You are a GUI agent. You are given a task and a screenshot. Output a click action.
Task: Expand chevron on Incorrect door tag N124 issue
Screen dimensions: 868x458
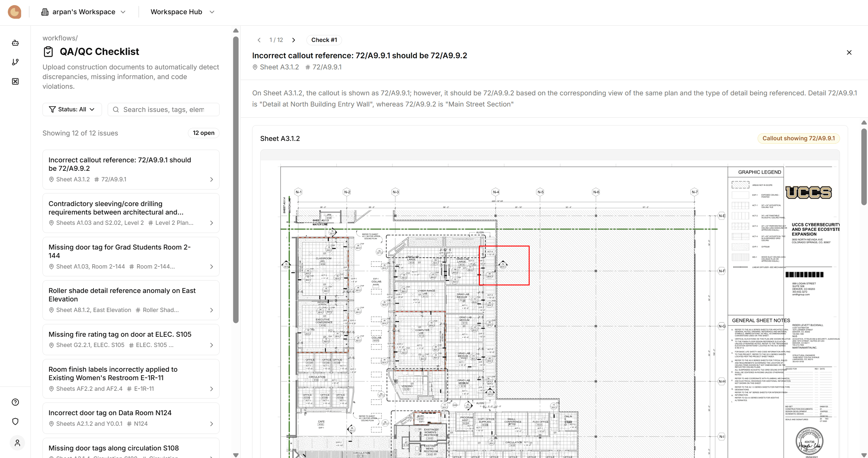tap(211, 424)
